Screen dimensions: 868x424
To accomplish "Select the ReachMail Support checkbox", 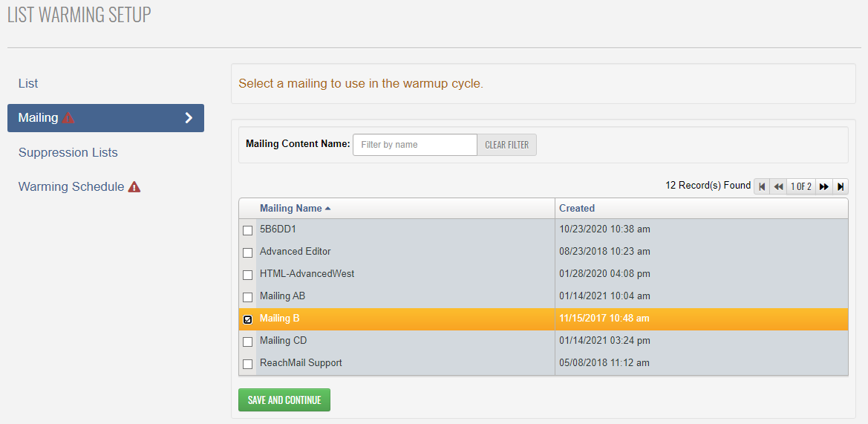I will pos(248,364).
